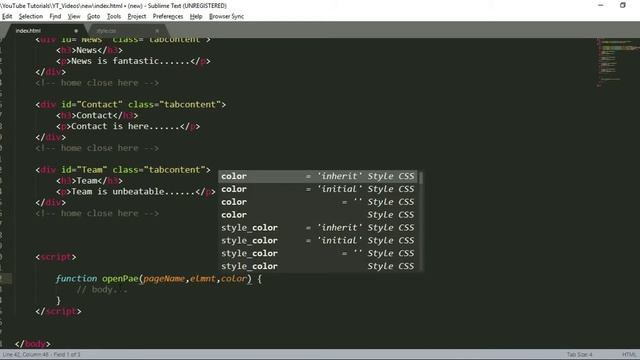The height and width of the screenshot is (360, 640).
Task: Select plain color Style CSS suggestion
Action: (318, 215)
